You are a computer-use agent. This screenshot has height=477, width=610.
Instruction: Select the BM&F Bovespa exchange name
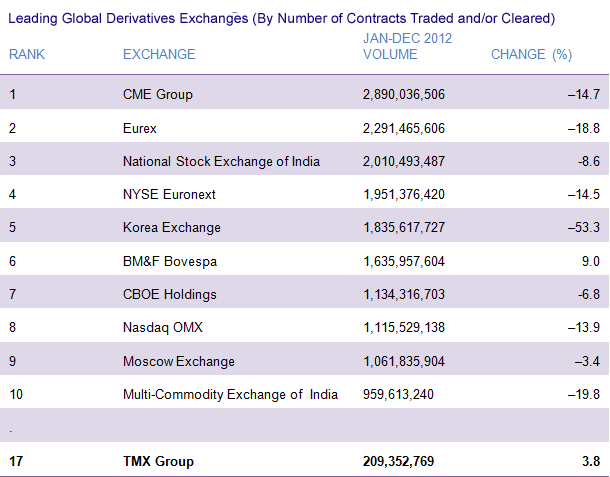tap(169, 261)
